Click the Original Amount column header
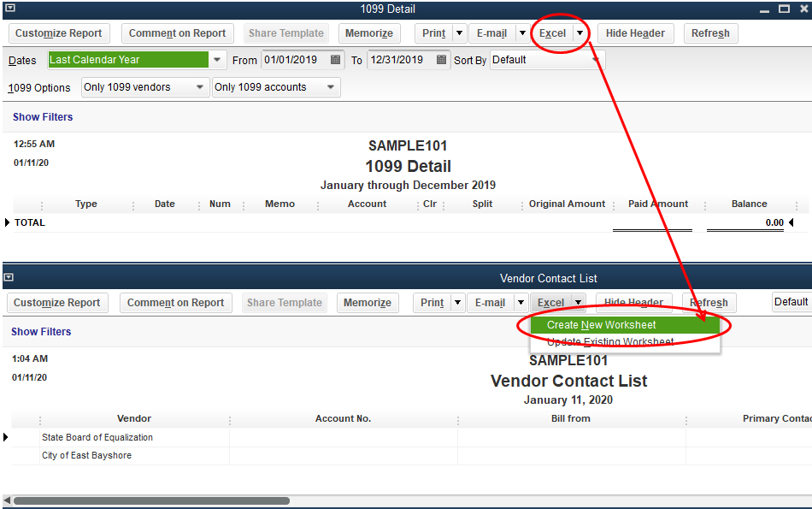The height and width of the screenshot is (509, 812). 567,204
